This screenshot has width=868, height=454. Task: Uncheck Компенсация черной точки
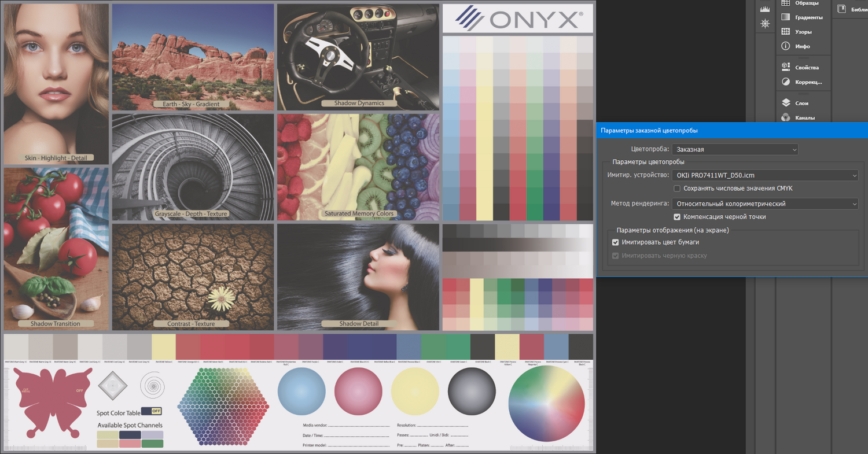pyautogui.click(x=677, y=217)
